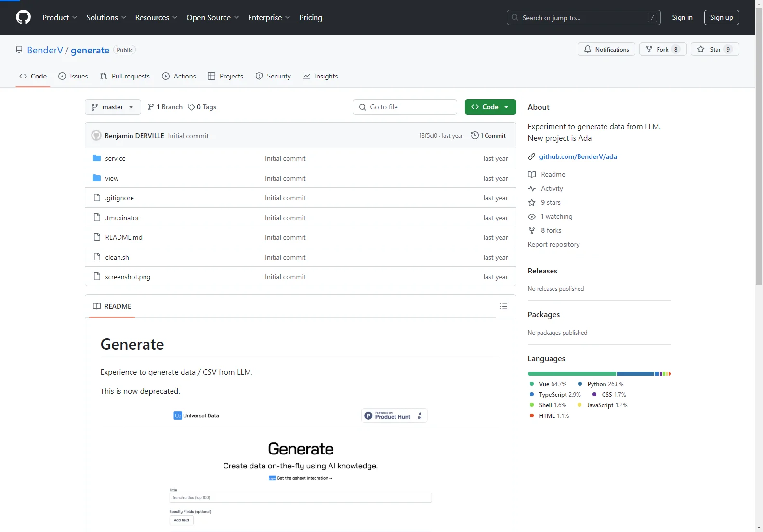Expand the Enterprise menu
Image resolution: width=763 pixels, height=532 pixels.
[x=269, y=17]
